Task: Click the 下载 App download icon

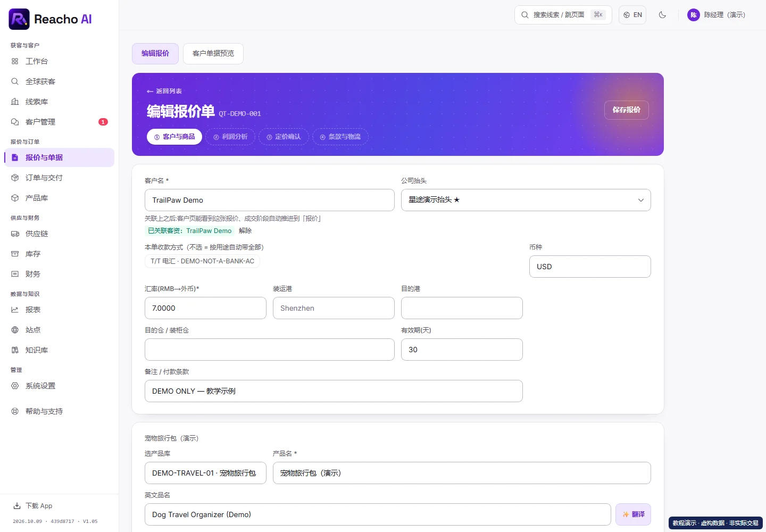Action: coord(17,506)
